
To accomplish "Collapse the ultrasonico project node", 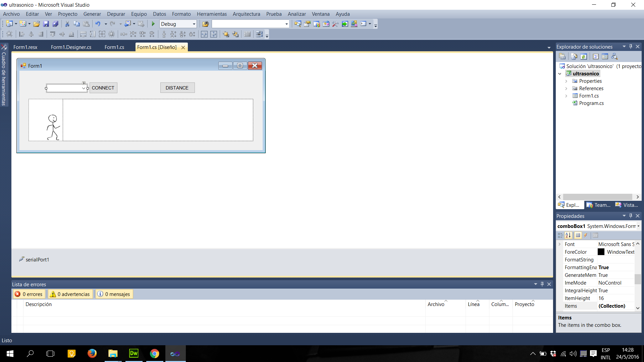I will coord(559,74).
